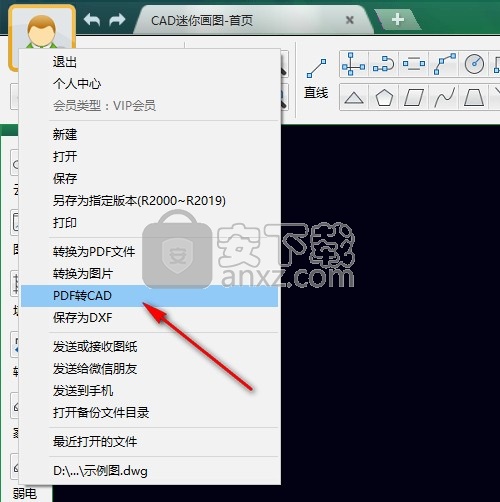The width and height of the screenshot is (500, 502).
Task: Select the parallelogram shape tool
Action: click(414, 98)
